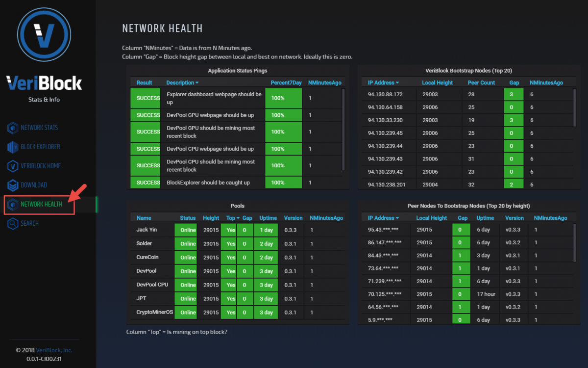Click the Application Status Pings panel title

tap(237, 71)
